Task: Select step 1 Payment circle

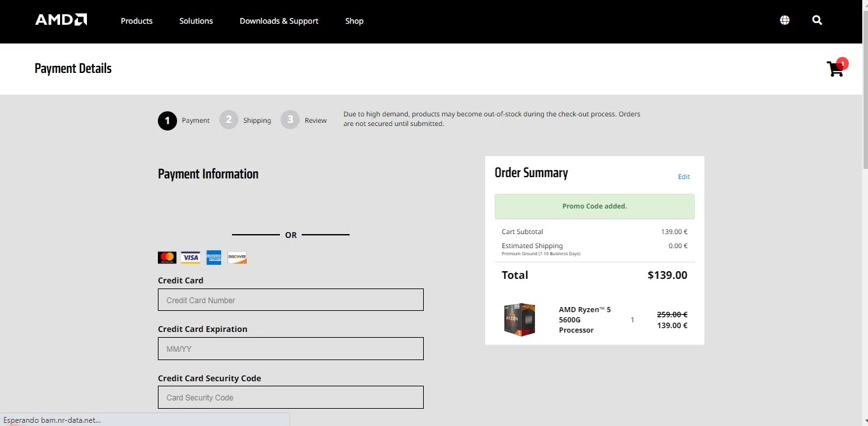Action: 167,120
